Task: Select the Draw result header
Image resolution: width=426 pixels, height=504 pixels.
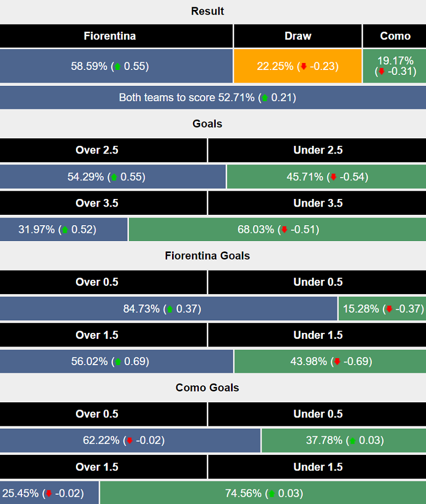Action: click(x=298, y=36)
